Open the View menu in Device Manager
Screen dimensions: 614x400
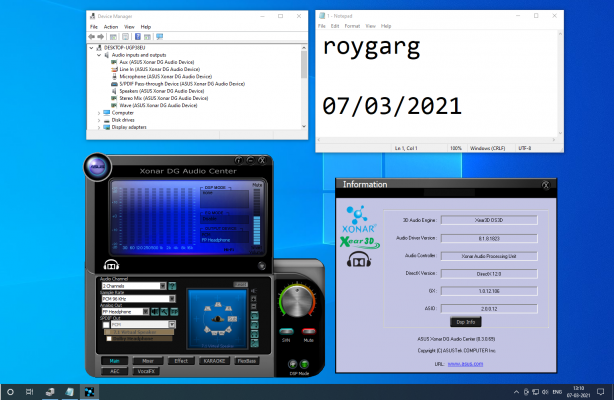(129, 27)
